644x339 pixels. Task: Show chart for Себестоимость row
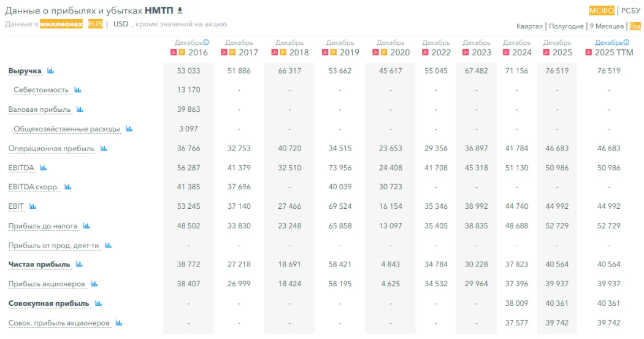pyautogui.click(x=78, y=90)
